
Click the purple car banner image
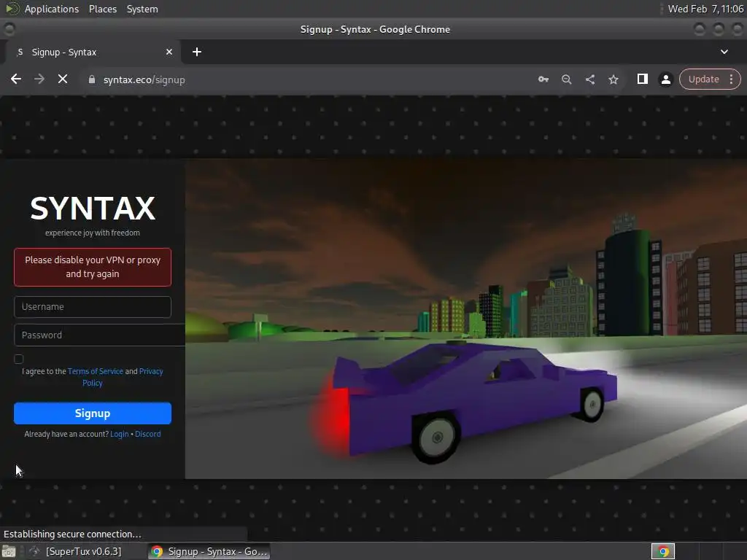[x=466, y=319]
